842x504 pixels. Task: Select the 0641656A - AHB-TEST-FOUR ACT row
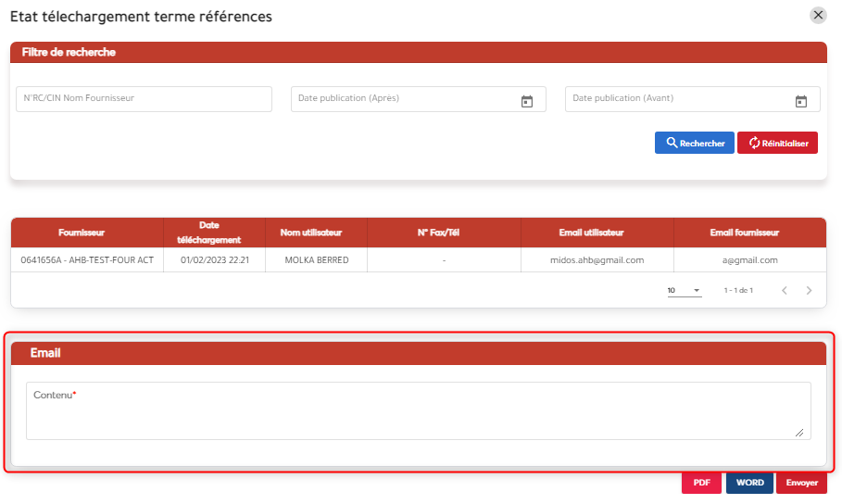tap(87, 260)
